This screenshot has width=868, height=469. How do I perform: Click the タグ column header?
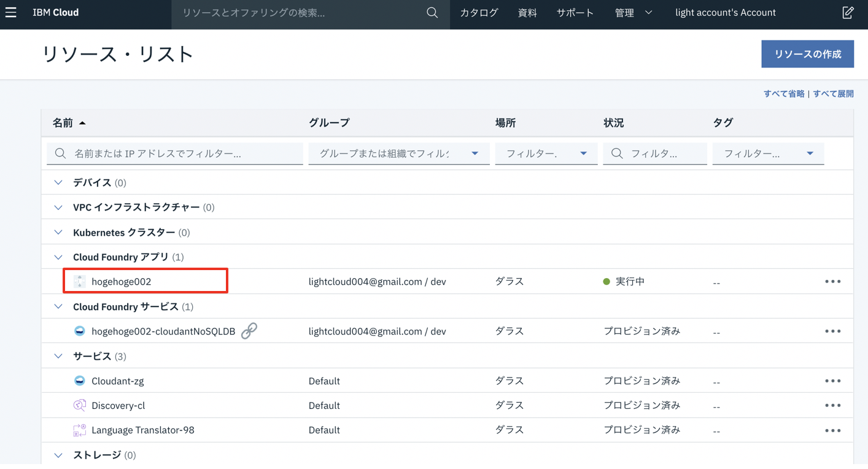tap(723, 123)
